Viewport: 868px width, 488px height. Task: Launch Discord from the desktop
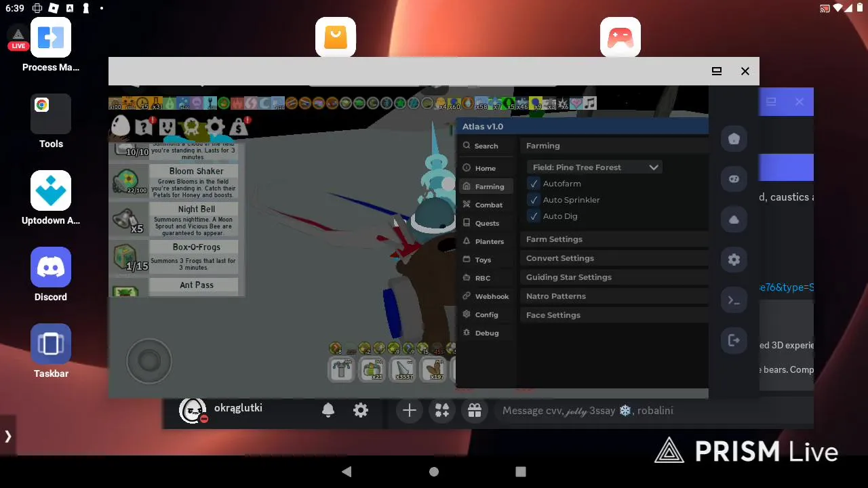coord(51,275)
